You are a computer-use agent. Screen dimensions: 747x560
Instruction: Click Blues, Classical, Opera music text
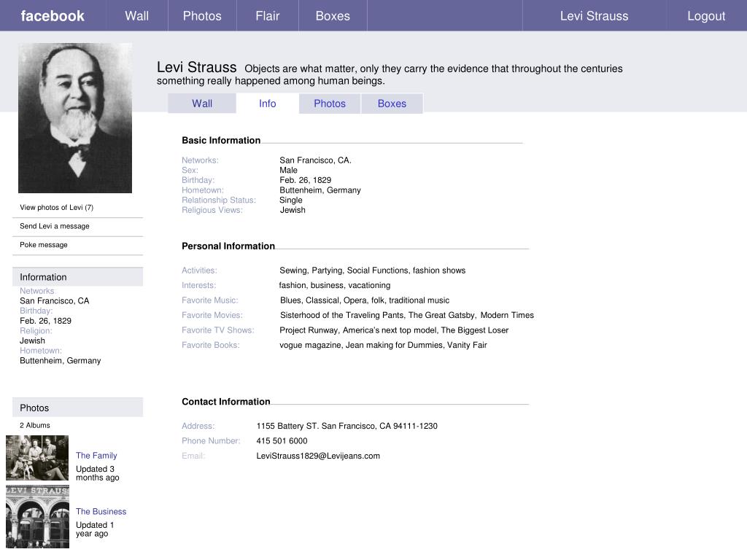click(365, 300)
